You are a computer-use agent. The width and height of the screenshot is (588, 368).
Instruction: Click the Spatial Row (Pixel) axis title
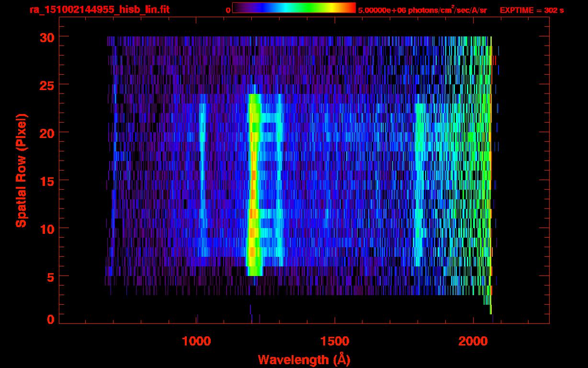click(21, 170)
